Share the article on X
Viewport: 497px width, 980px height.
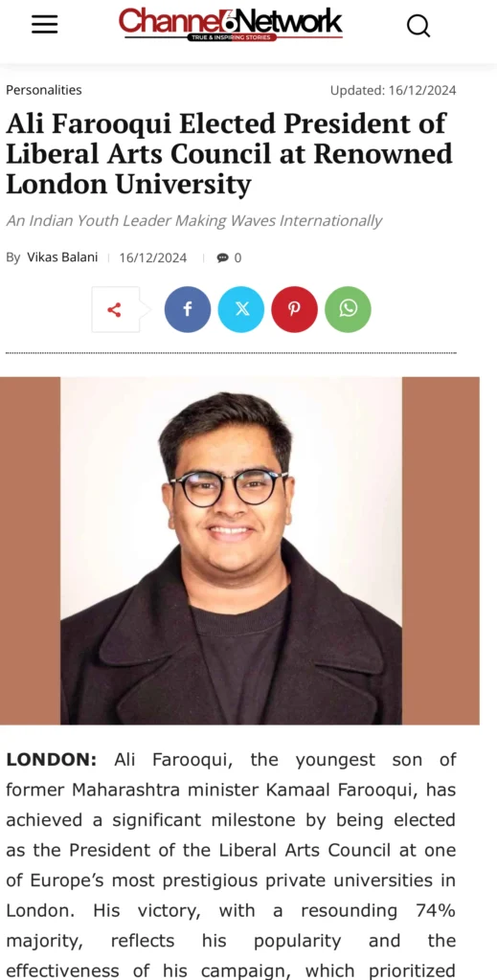[240, 309]
